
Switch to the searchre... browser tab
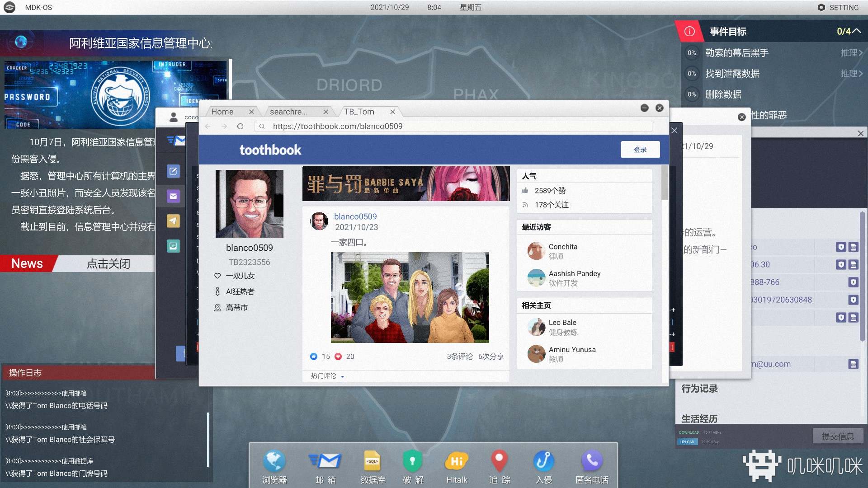288,112
